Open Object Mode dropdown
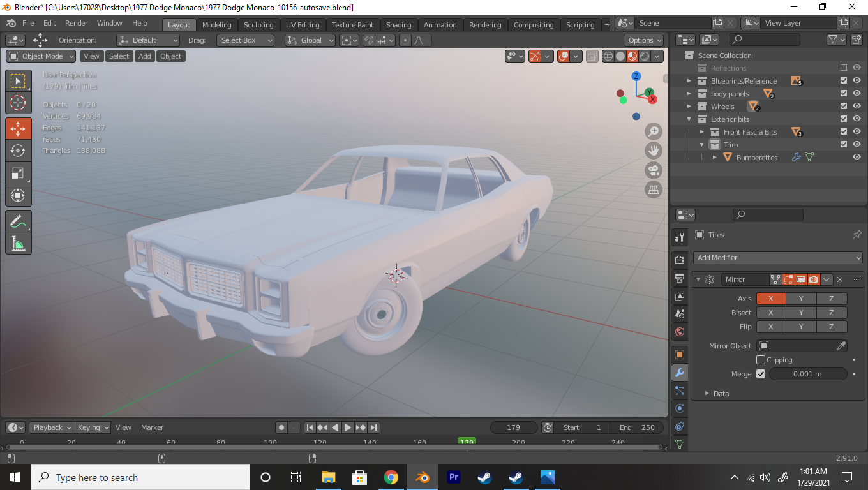The height and width of the screenshot is (490, 868). click(x=41, y=56)
